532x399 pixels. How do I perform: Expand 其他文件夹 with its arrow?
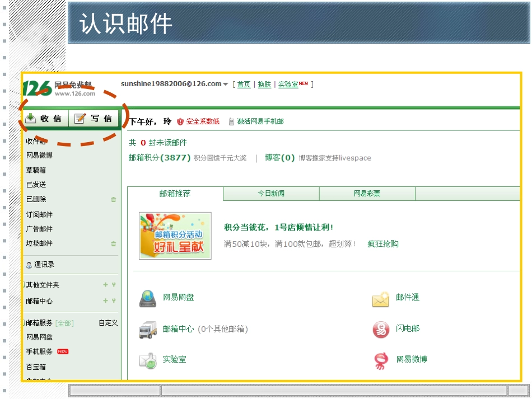click(x=114, y=285)
